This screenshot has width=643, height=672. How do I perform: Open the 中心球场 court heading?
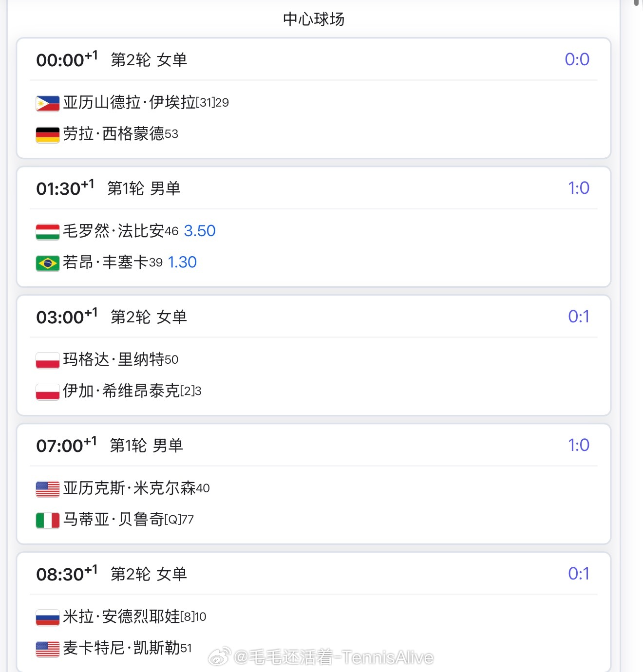click(x=314, y=19)
